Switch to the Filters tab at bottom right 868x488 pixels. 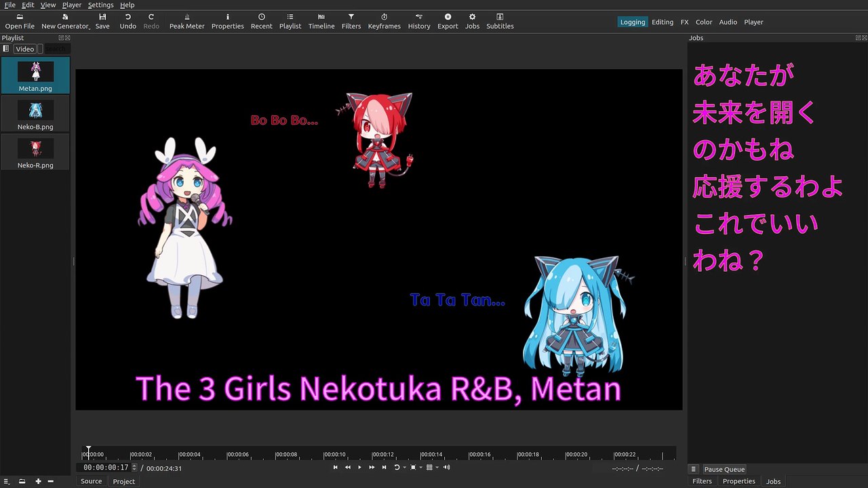click(x=702, y=481)
